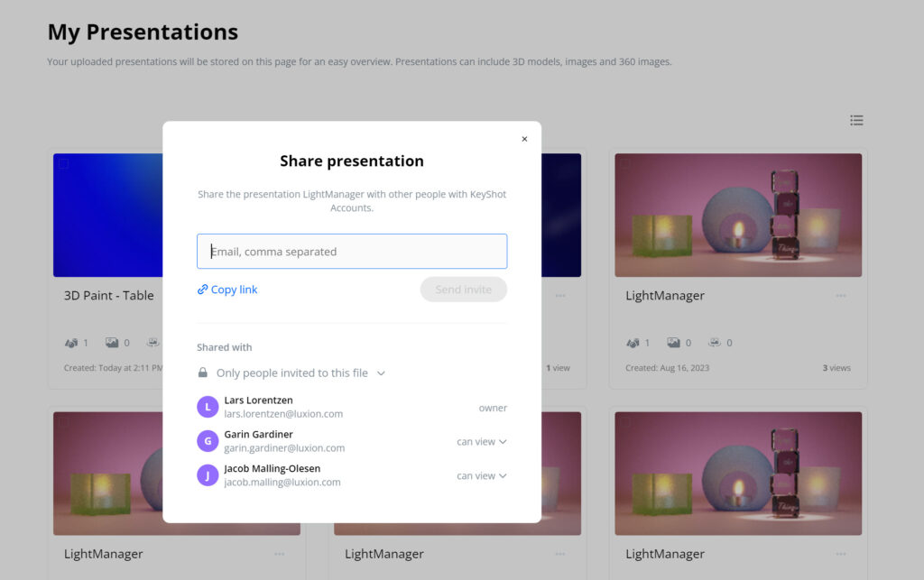This screenshot has width=924, height=580.
Task: Select the top-right LightManager via its checkbox
Action: click(625, 163)
